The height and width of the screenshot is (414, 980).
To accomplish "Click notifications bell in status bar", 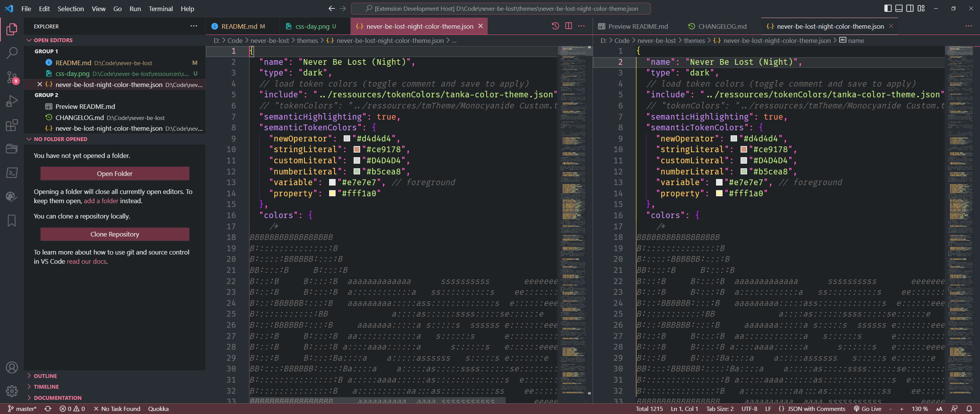I will 969,409.
